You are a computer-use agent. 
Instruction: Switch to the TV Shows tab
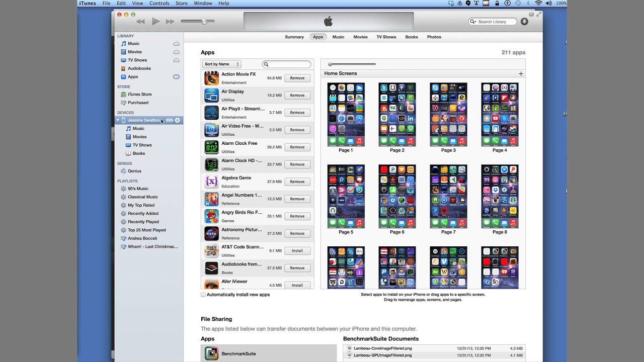pos(386,37)
